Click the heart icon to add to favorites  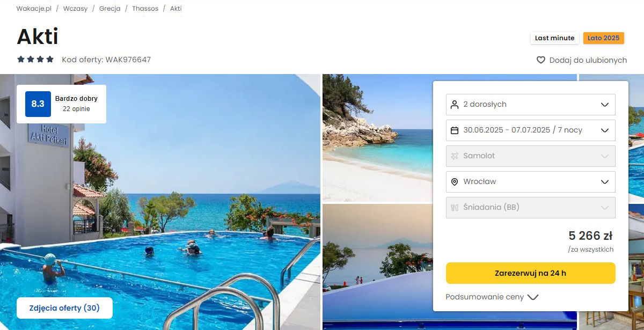pyautogui.click(x=541, y=60)
